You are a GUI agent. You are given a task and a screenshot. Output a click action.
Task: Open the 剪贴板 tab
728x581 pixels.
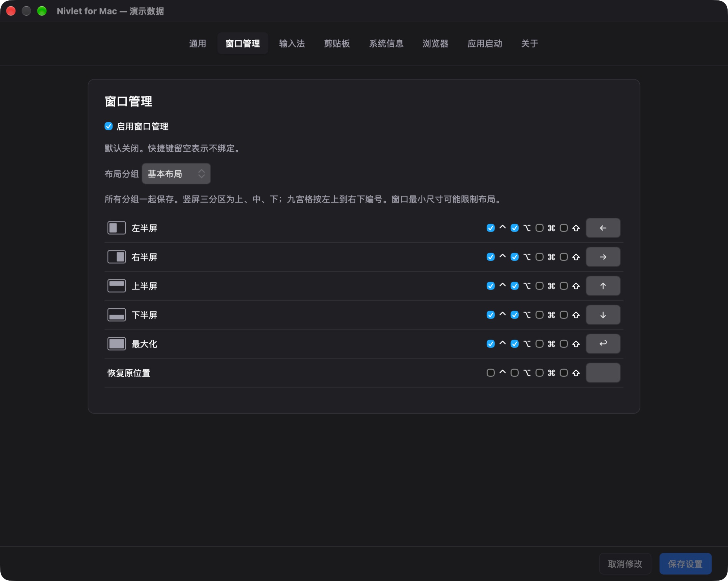(x=337, y=43)
